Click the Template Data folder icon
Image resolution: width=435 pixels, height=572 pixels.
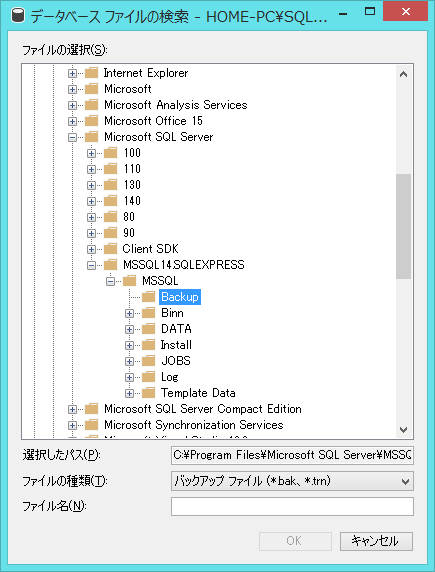pos(149,393)
